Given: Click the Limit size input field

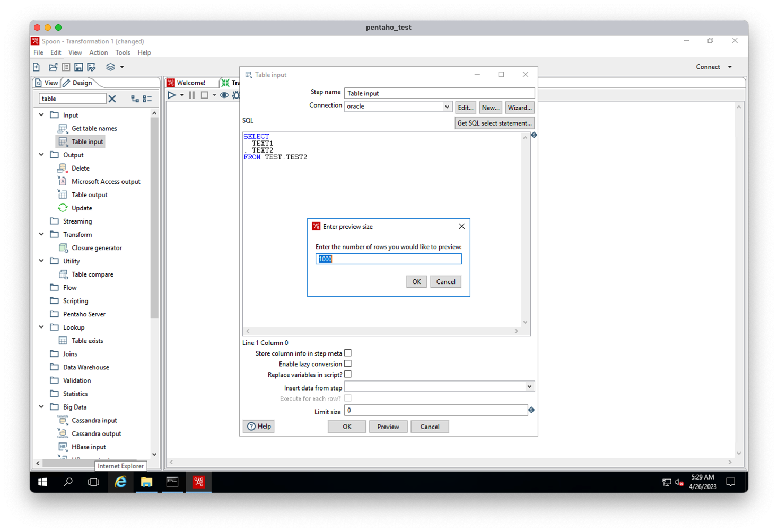Looking at the screenshot, I should coord(436,410).
